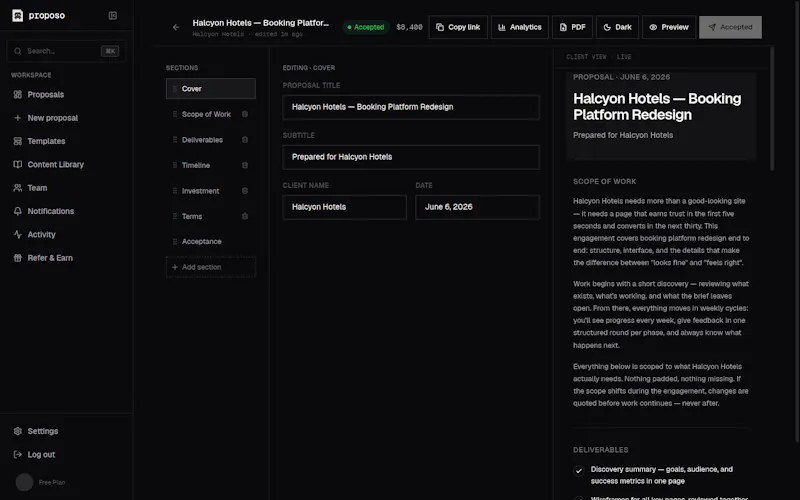800x500 pixels.
Task: Select the Cover section
Action: [211, 89]
